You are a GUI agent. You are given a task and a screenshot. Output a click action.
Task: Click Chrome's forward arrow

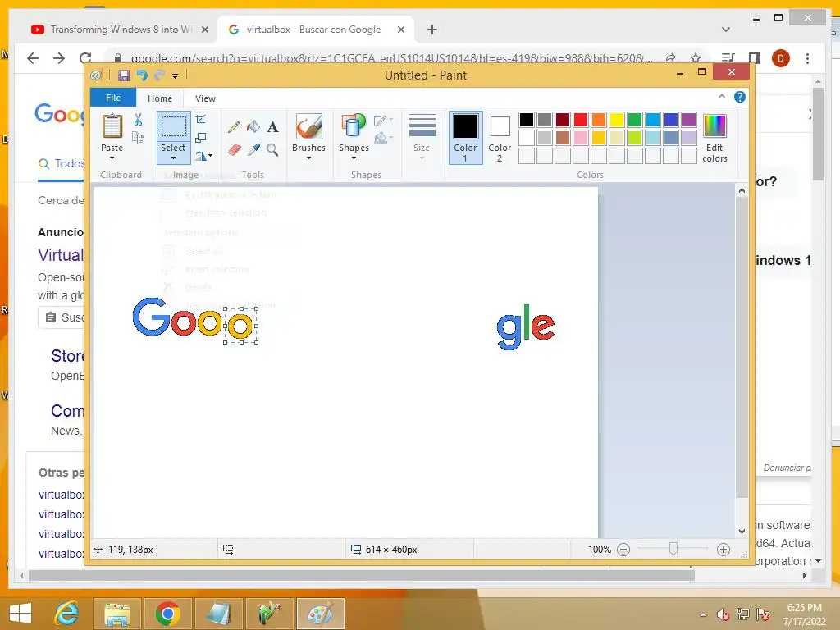click(59, 58)
